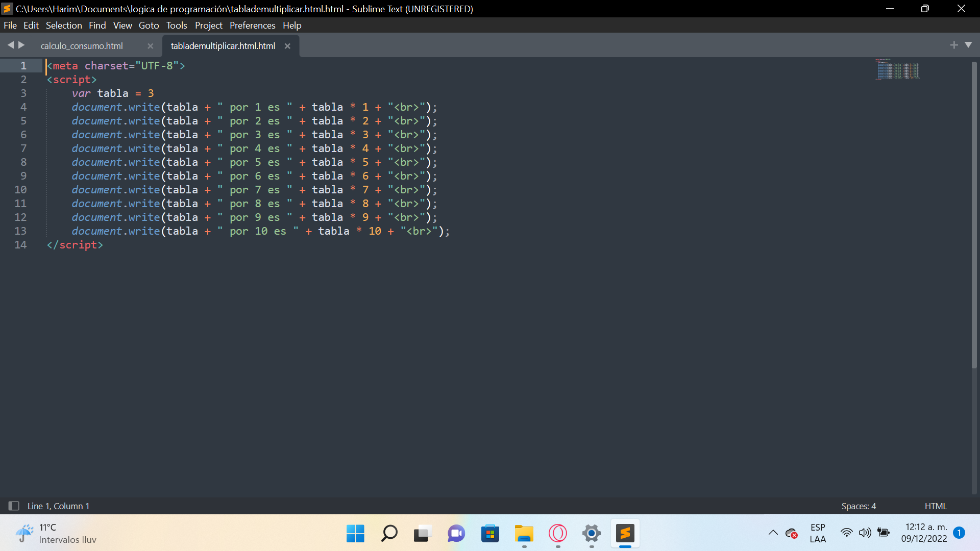Open File Explorer on taskbar

pyautogui.click(x=524, y=534)
